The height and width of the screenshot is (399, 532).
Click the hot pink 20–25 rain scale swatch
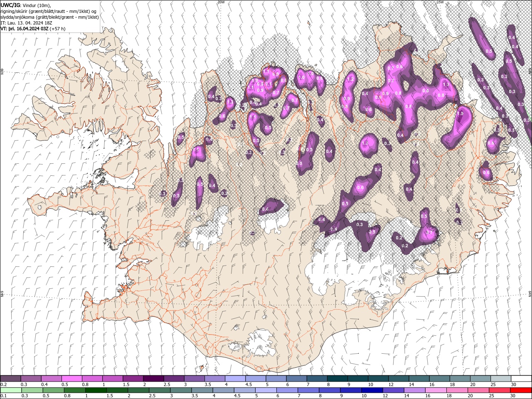479,390
